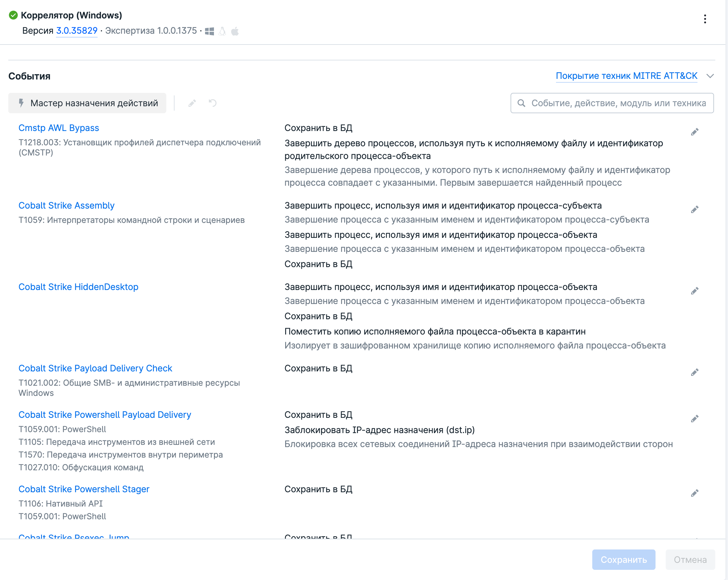Edit actions for Cobalt Strike Powershell Payload Delivery
Viewport: 728px width, 580px height.
(x=694, y=419)
